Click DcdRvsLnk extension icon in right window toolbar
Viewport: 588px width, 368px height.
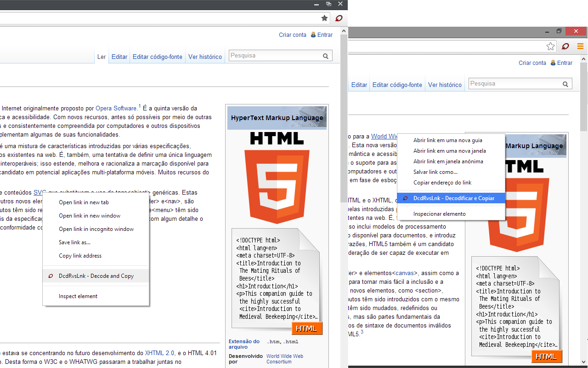click(x=565, y=46)
